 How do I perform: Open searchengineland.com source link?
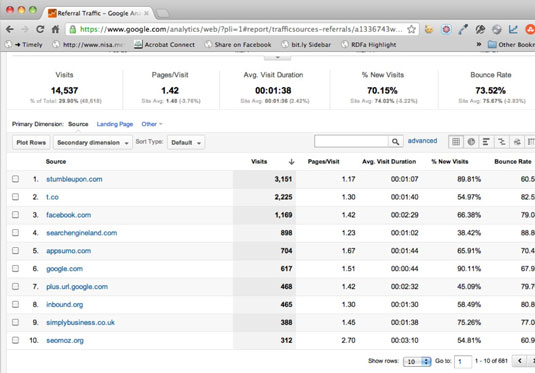pyautogui.click(x=82, y=233)
